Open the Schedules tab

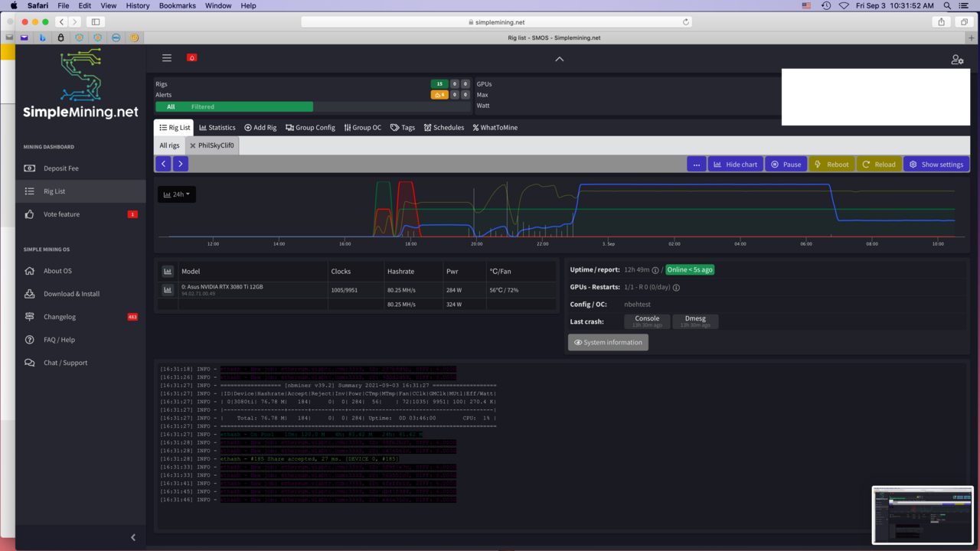coord(444,128)
